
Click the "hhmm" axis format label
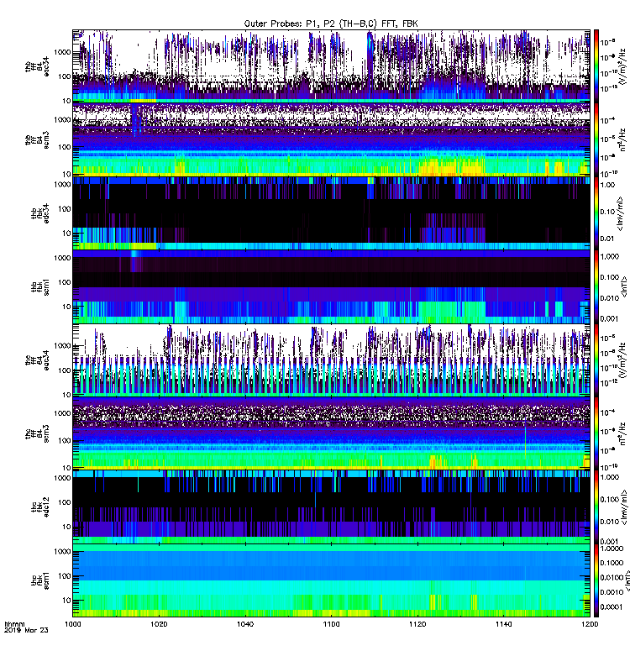point(14,624)
